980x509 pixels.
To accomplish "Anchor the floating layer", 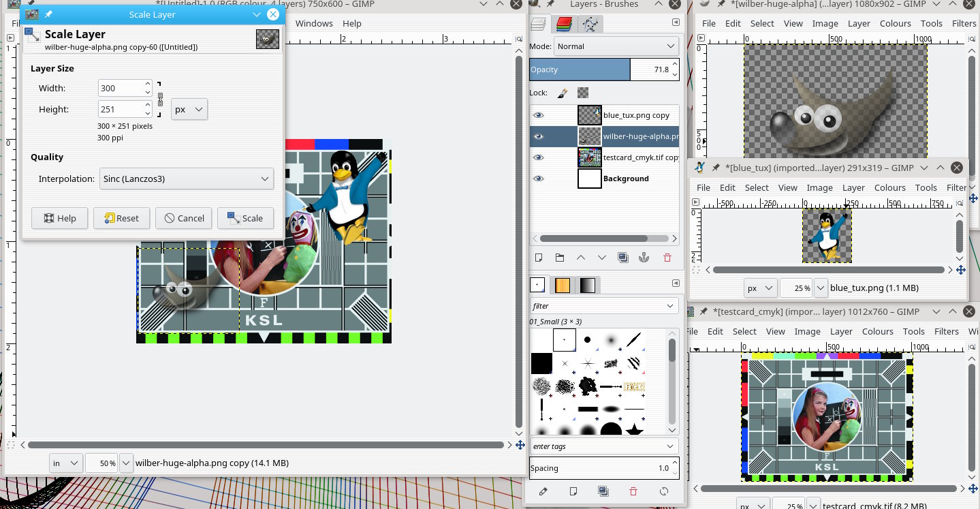I will pos(644,258).
